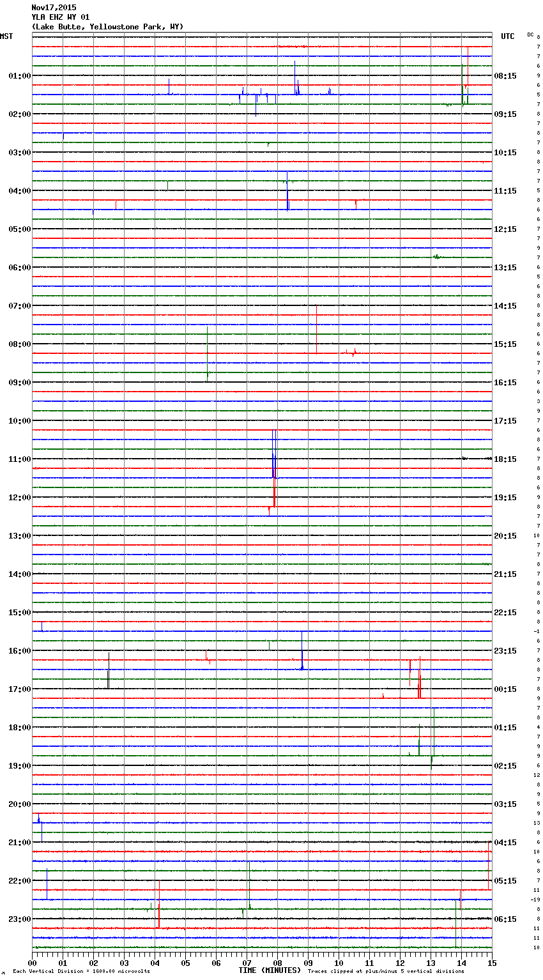The width and height of the screenshot is (543, 980).
Task: Select the 08:00 MST time label
Action: pyautogui.click(x=20, y=344)
